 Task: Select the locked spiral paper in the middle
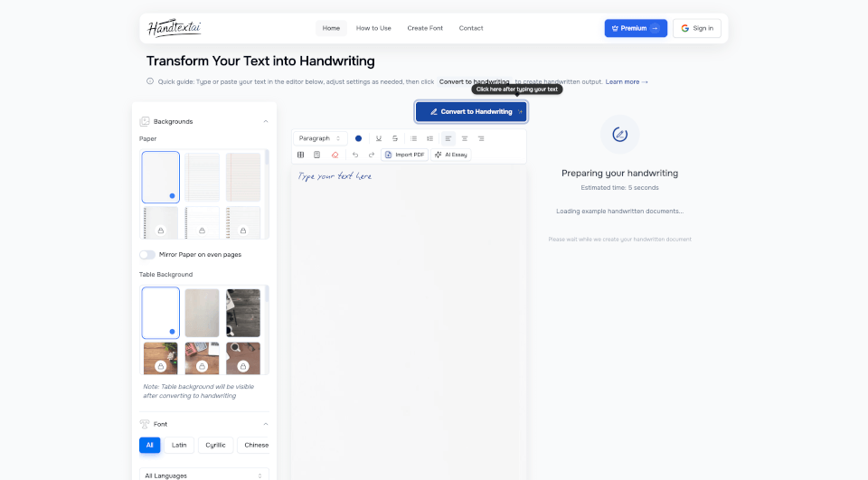pyautogui.click(x=202, y=222)
